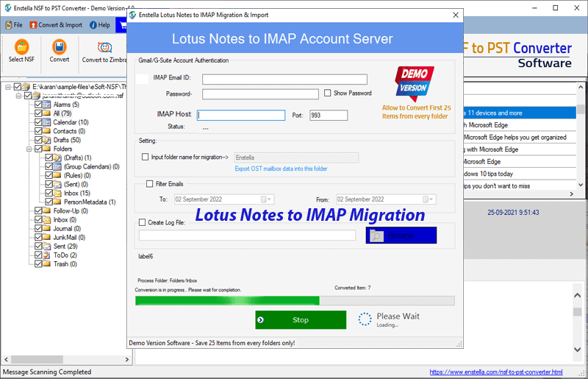Screen dimensions: 588x379
Task: Click the Drafts (50) folder icon
Action: click(x=46, y=140)
